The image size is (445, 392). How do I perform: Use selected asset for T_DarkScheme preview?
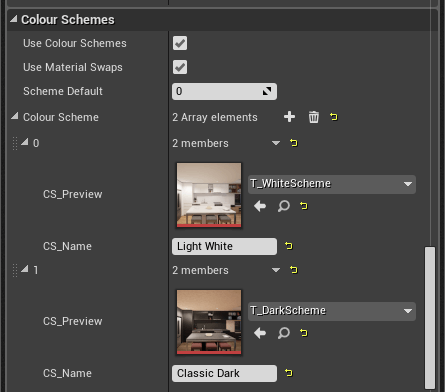pos(260,333)
